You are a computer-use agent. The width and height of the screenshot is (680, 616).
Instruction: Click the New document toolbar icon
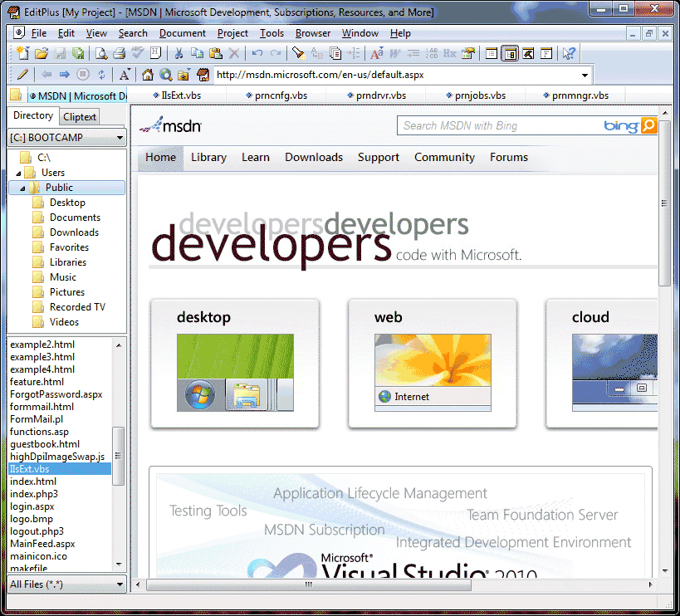(x=22, y=54)
